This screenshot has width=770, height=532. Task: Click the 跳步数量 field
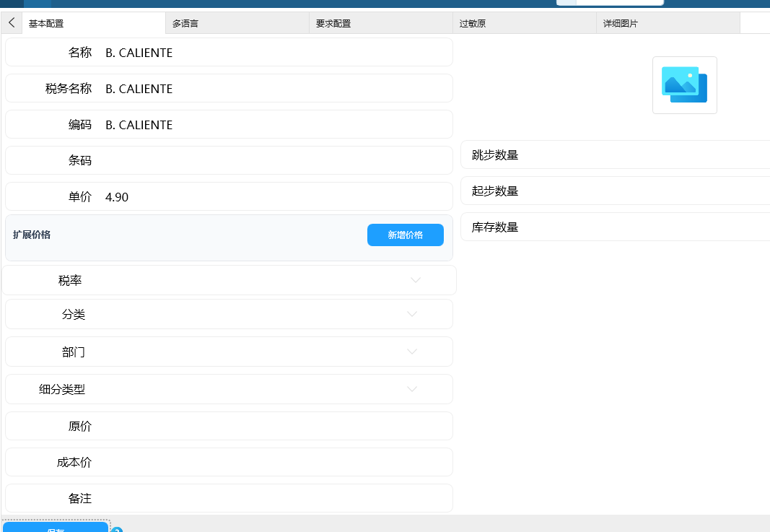[x=616, y=154]
